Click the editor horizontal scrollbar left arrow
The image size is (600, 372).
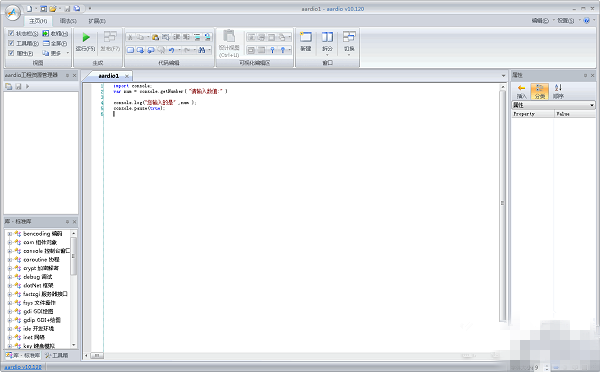pos(86,356)
